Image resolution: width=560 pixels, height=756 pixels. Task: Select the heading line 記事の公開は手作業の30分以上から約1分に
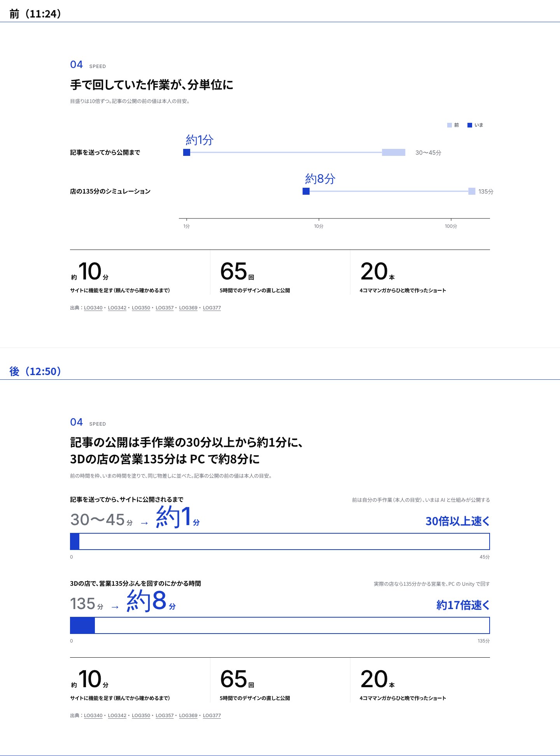187,442
